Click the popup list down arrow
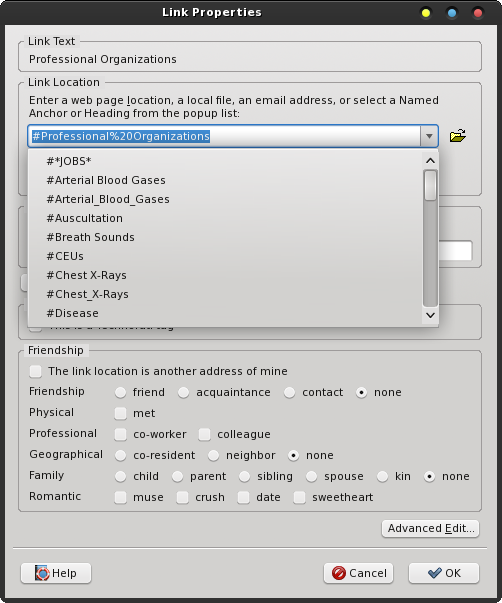502x603 pixels. coord(430,315)
